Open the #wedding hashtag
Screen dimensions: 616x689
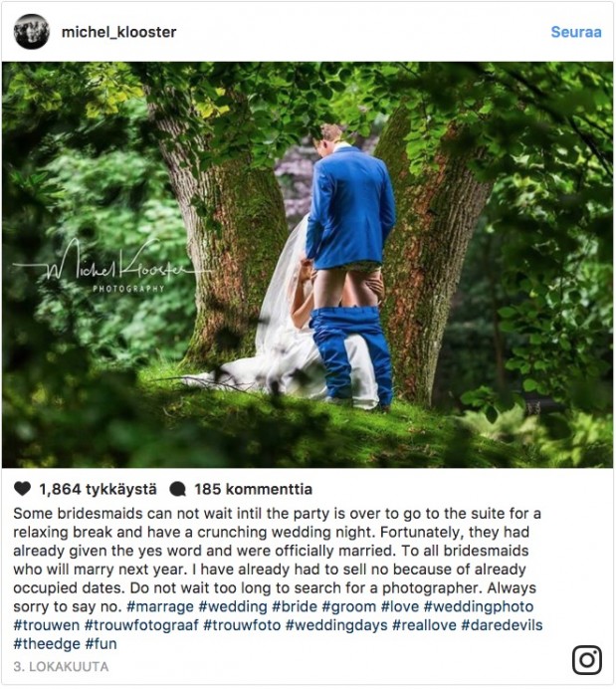[x=233, y=606]
